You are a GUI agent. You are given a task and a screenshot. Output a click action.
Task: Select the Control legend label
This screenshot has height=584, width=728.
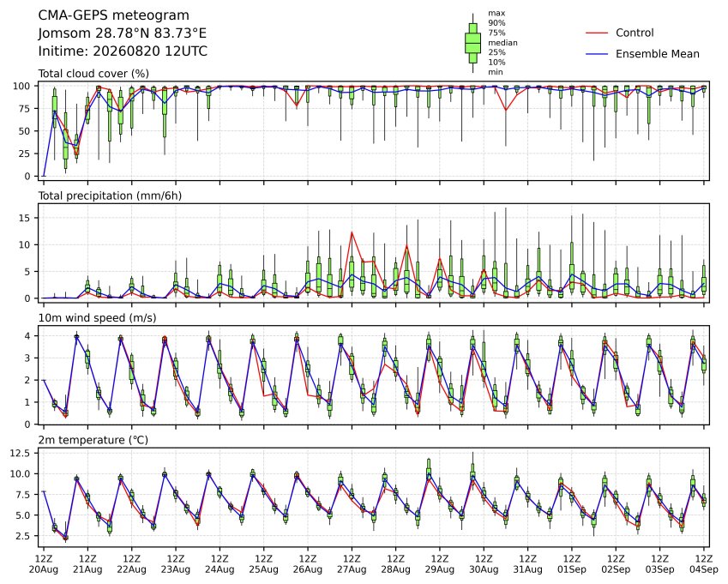tap(635, 33)
